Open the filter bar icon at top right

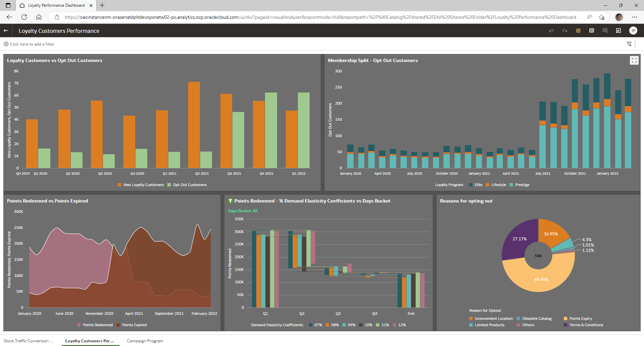[x=629, y=44]
